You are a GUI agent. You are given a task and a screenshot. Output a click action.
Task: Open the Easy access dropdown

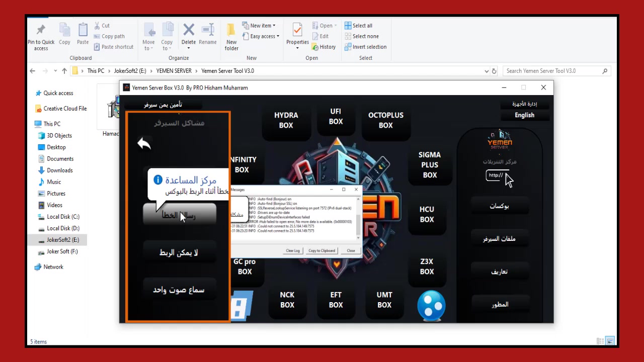click(x=261, y=36)
